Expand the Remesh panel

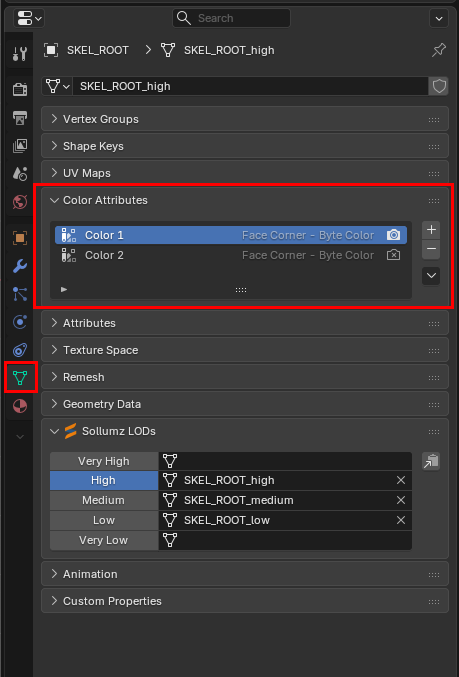coord(245,377)
